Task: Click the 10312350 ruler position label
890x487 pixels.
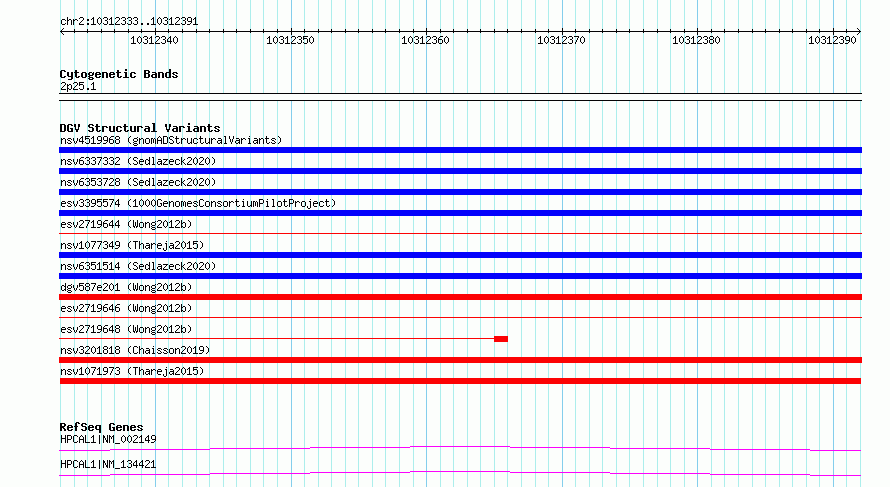Action: 290,40
